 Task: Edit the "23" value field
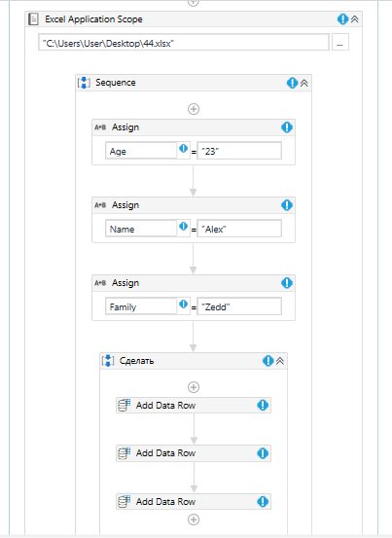pos(239,151)
